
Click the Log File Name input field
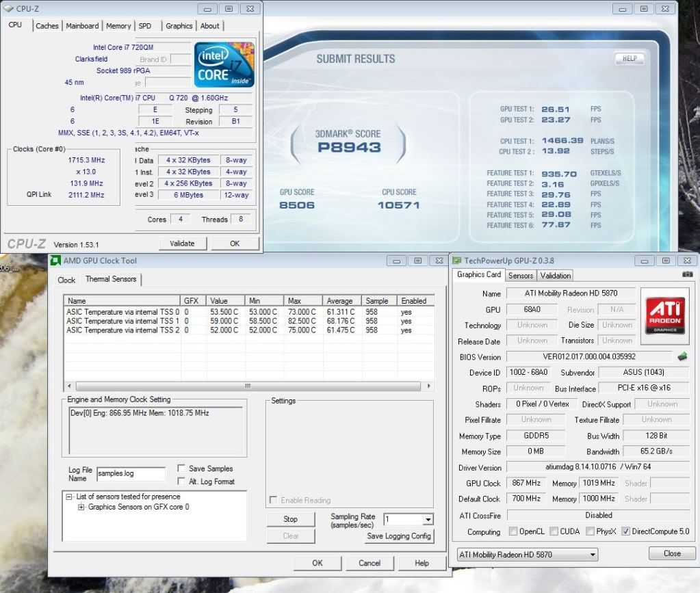click(131, 473)
